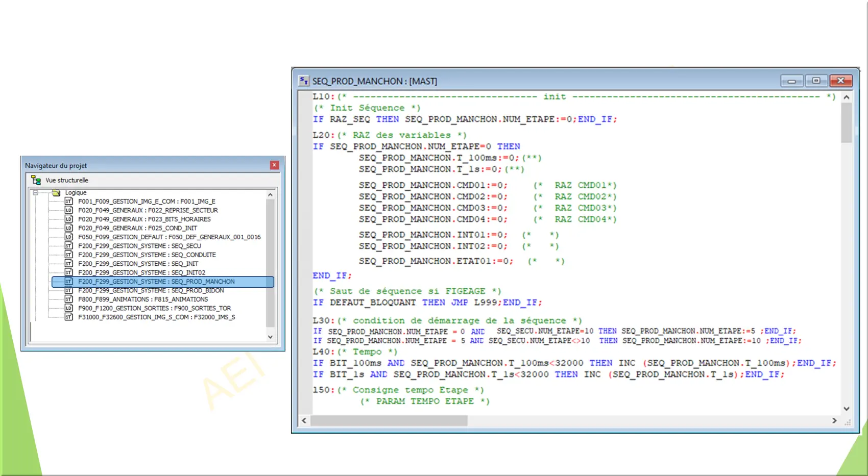Click project navigator scroll up arrow
Screen dimensions: 868x476
point(270,195)
